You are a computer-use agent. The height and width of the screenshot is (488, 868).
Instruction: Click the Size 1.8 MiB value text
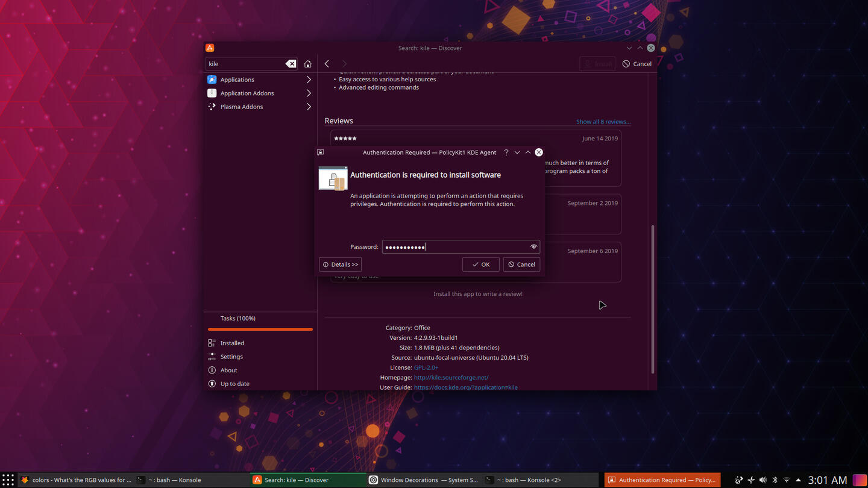tap(457, 348)
